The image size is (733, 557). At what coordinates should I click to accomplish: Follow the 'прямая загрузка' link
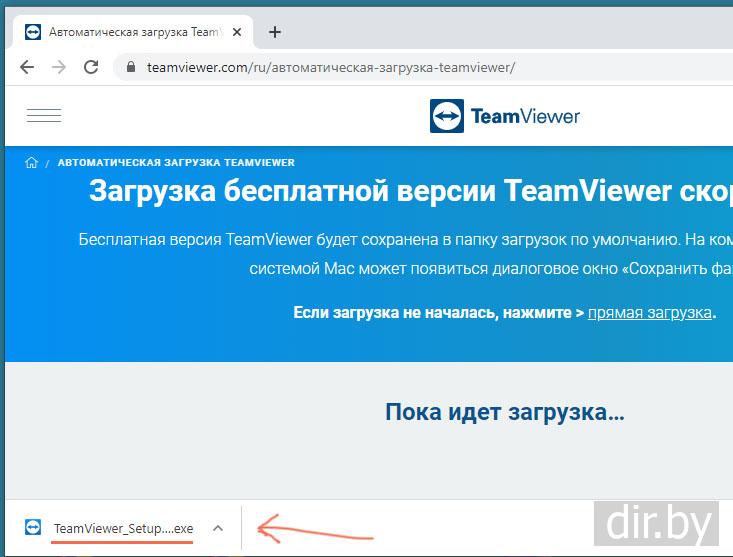[x=649, y=313]
